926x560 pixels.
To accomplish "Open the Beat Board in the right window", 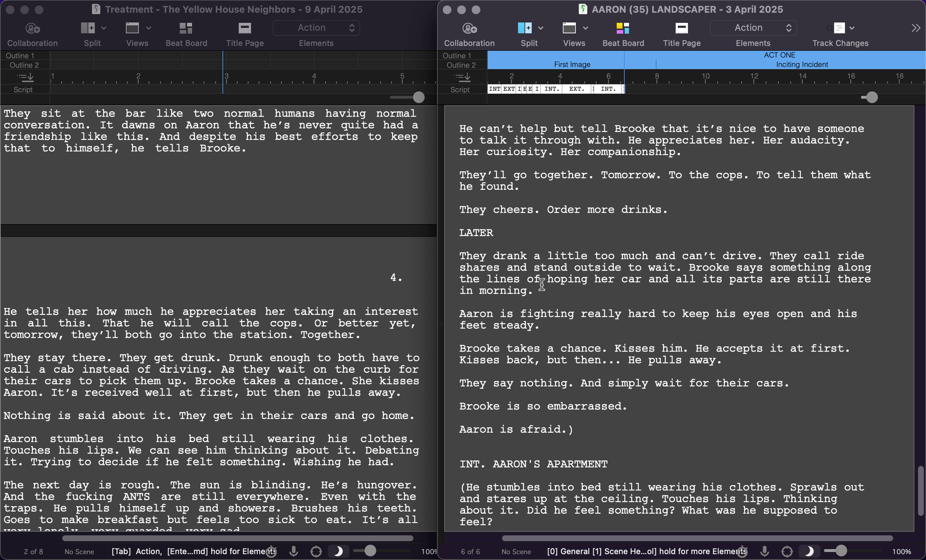I will coord(623,28).
